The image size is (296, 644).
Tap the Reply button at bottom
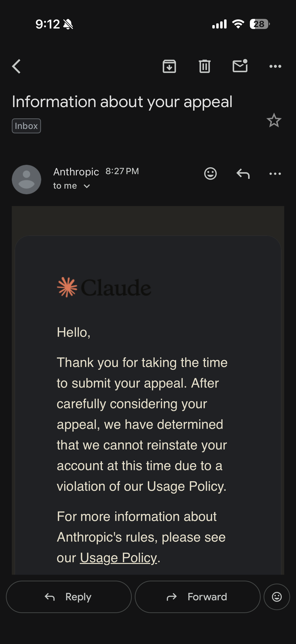click(69, 597)
